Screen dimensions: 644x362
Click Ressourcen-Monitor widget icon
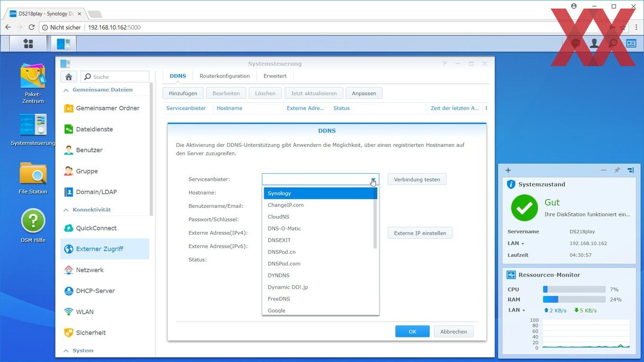coord(511,275)
